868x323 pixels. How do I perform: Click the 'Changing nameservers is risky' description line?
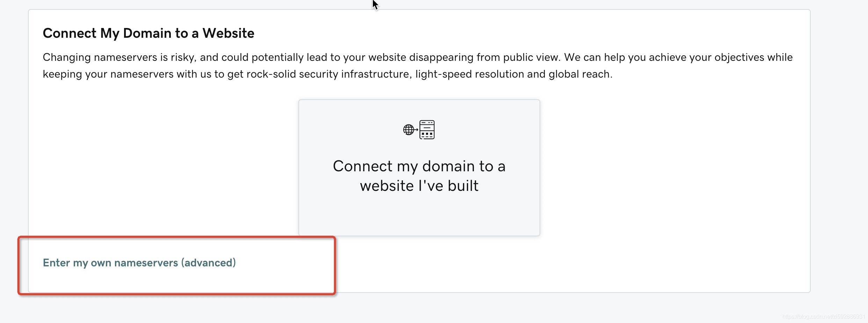point(418,57)
